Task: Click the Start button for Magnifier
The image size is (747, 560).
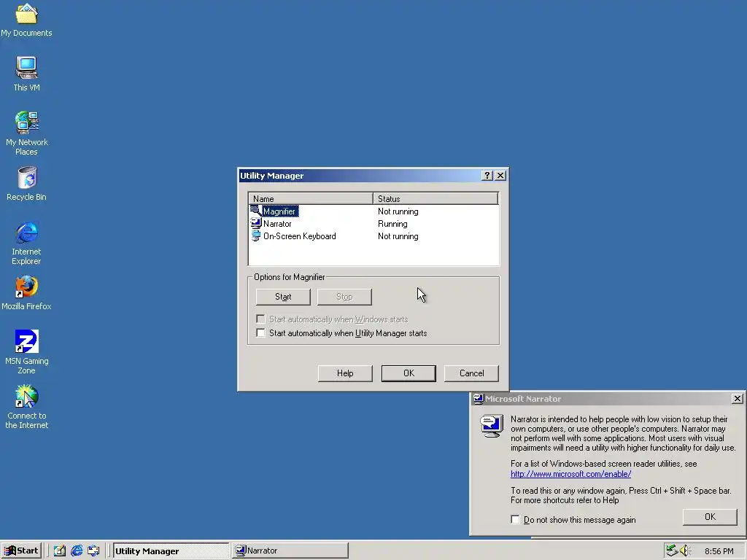Action: click(x=283, y=297)
